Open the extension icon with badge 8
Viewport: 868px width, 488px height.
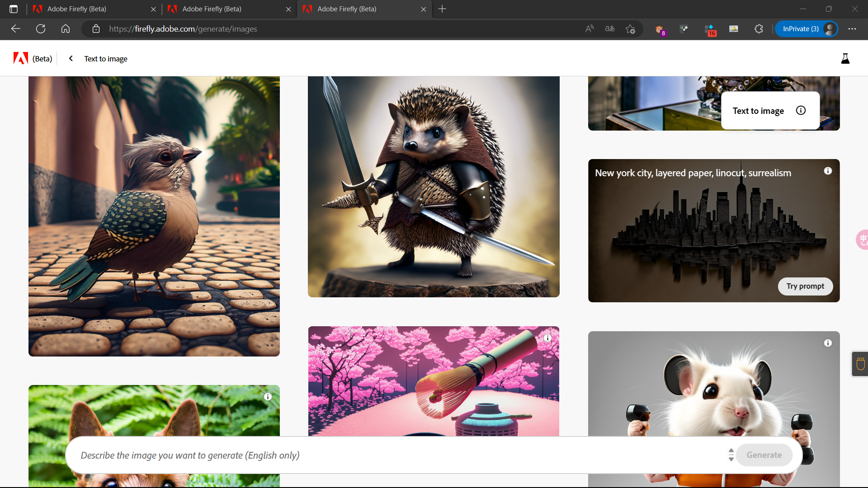(660, 29)
